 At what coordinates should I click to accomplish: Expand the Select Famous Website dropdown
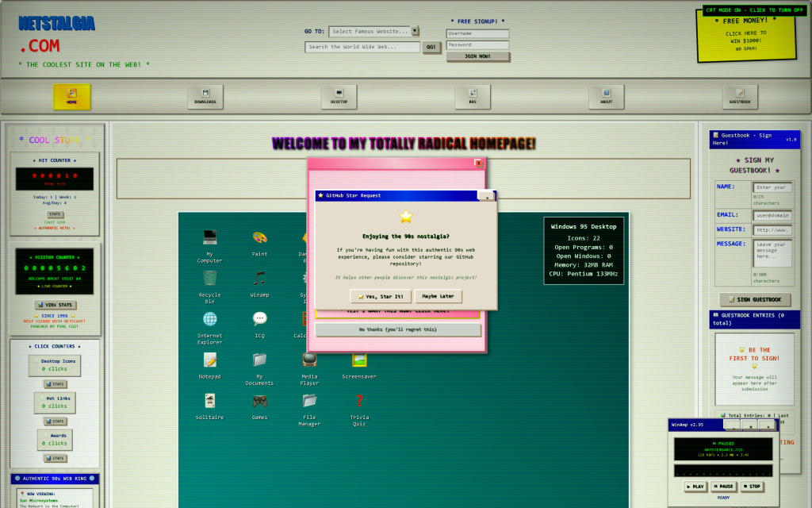coord(373,32)
